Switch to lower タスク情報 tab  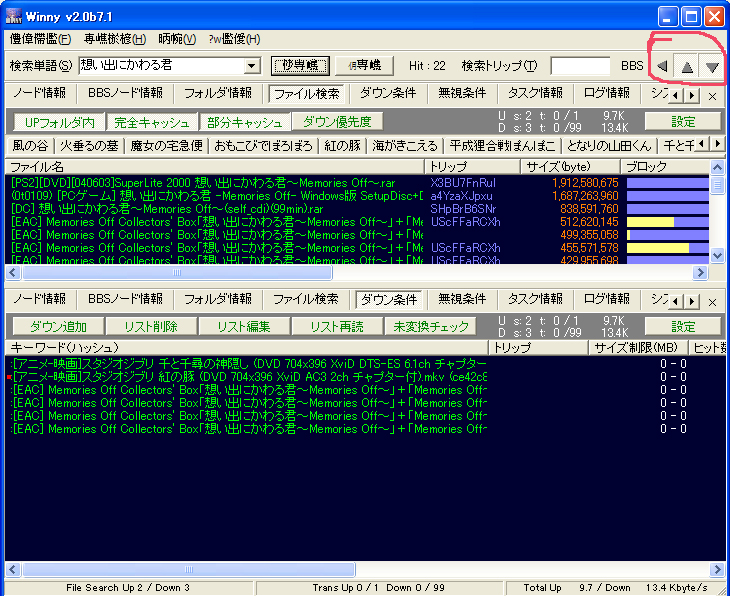tap(535, 299)
